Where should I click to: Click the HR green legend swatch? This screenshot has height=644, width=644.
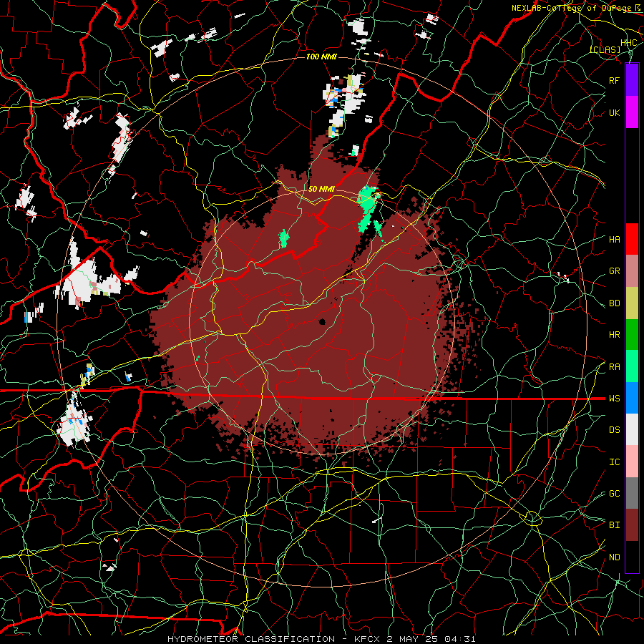tap(632, 335)
